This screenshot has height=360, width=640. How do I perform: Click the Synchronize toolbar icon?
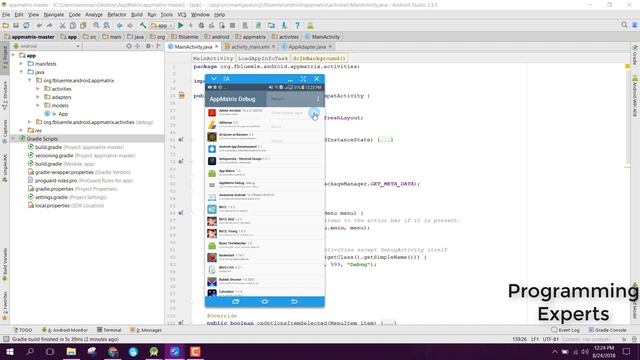pyautogui.click(x=26, y=25)
